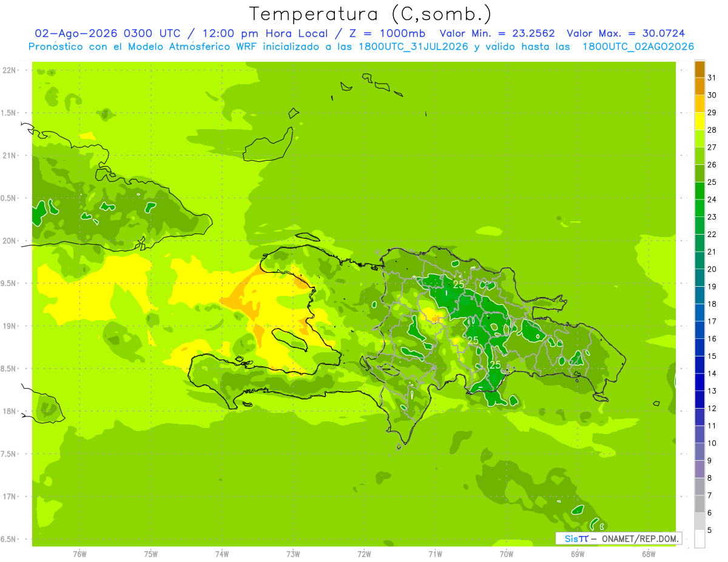Click the "75W" longitude label

pyautogui.click(x=151, y=554)
